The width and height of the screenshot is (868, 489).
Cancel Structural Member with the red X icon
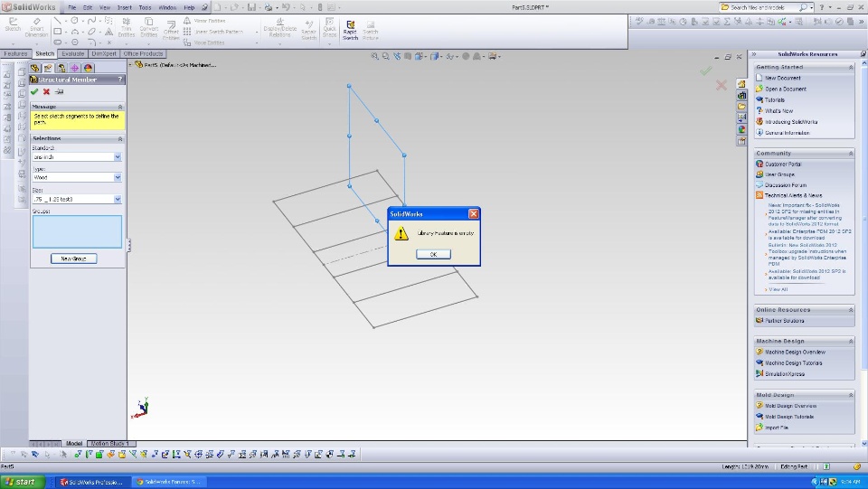[x=46, y=92]
